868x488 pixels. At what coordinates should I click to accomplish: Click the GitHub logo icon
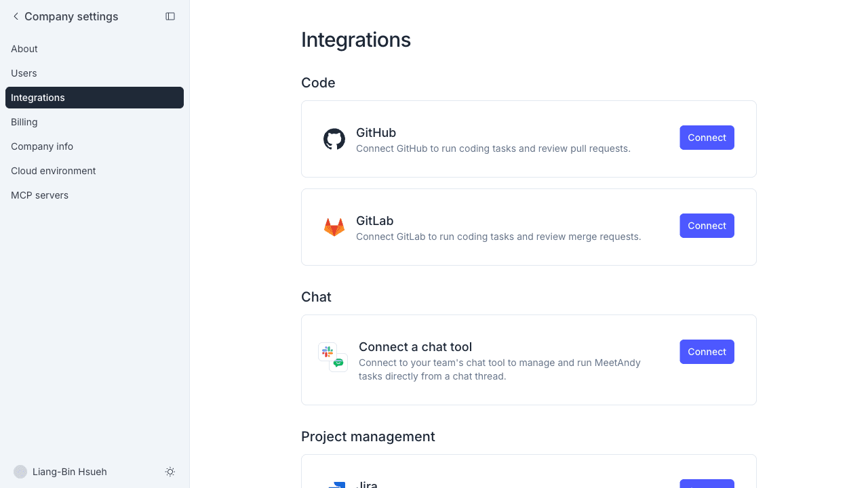(x=334, y=139)
